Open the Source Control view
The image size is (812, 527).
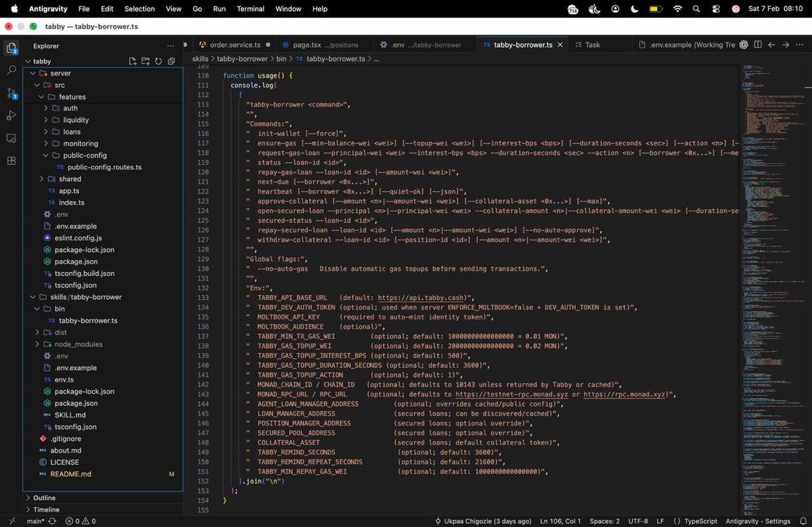click(12, 93)
